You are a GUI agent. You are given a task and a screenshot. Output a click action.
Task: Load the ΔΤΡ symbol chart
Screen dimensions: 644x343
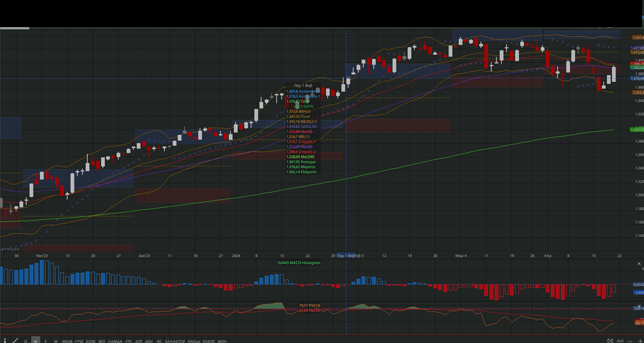coord(139,341)
